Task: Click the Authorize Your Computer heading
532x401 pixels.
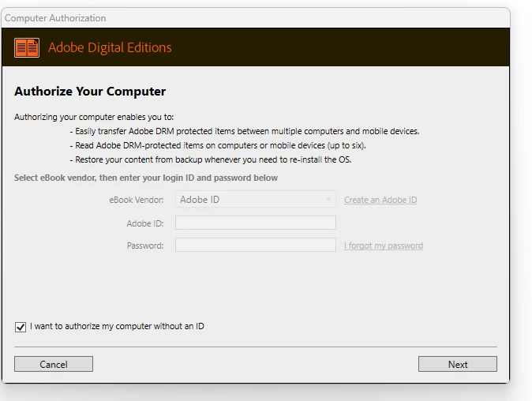Action: (x=90, y=92)
